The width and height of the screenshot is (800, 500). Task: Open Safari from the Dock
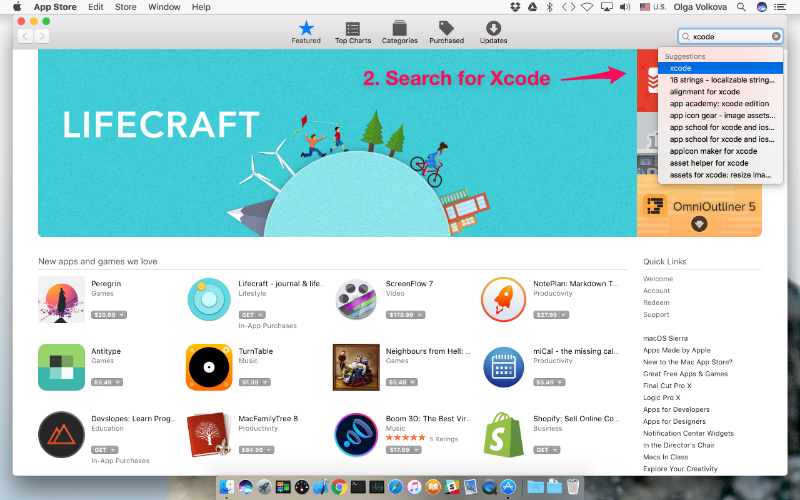coord(395,487)
